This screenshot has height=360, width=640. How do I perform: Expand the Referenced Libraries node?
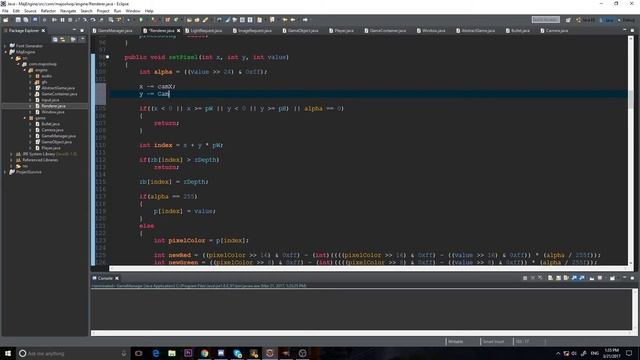[x=11, y=160]
